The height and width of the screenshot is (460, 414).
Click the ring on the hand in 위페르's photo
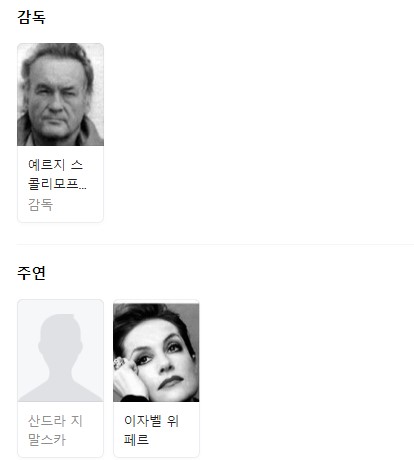point(119,363)
